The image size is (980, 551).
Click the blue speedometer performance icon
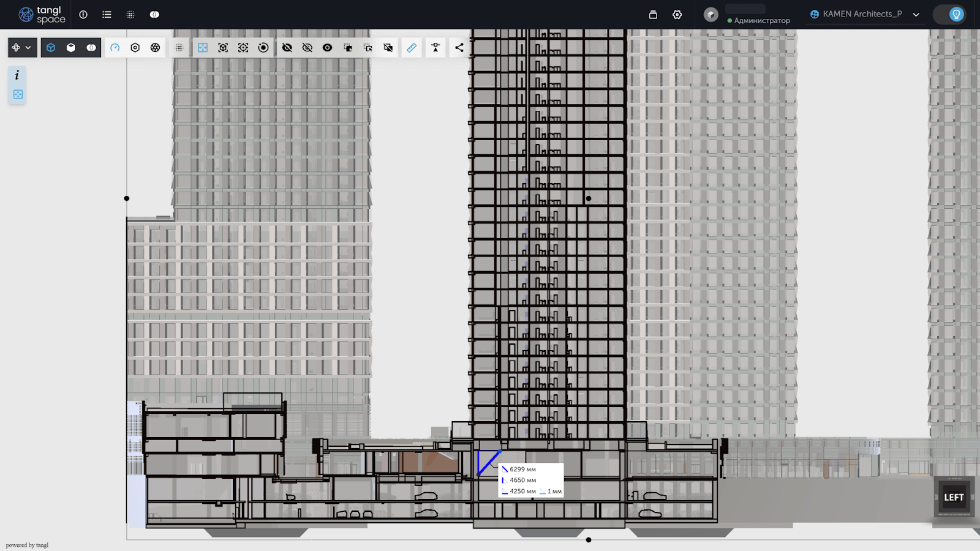pyautogui.click(x=115, y=48)
